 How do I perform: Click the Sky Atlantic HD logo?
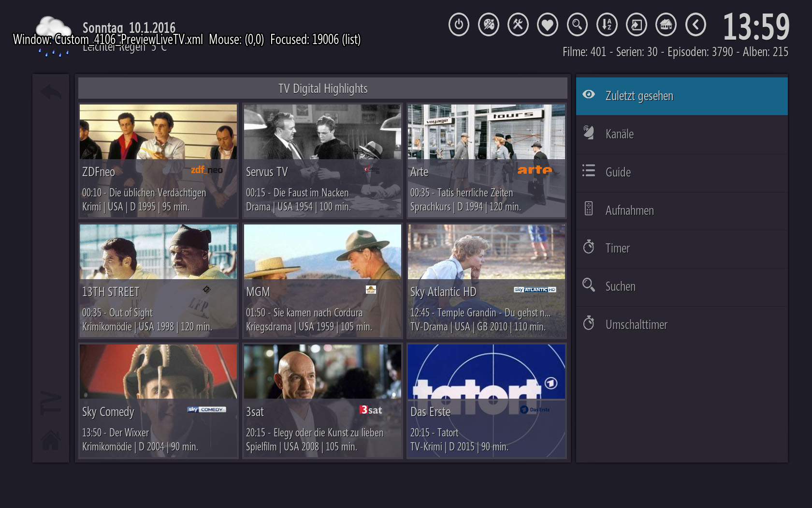535,289
